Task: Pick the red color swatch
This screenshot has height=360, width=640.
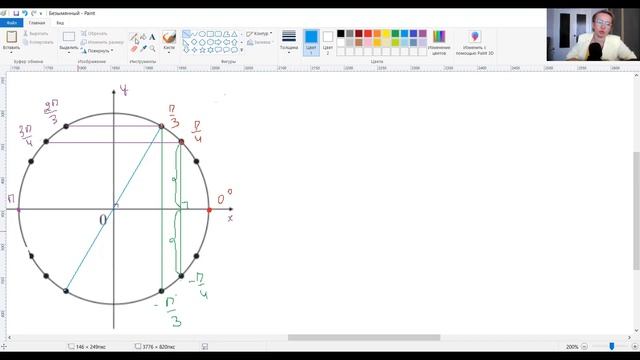Action: (x=368, y=33)
